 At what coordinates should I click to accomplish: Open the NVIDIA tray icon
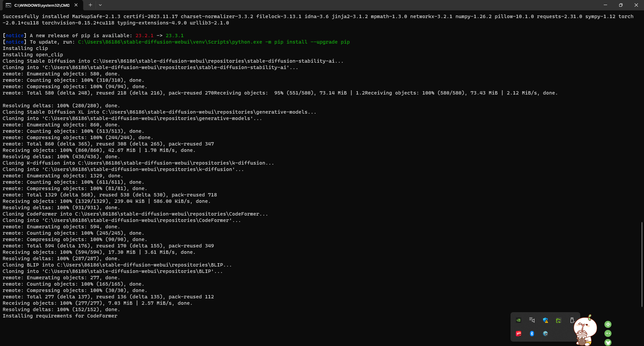pyautogui.click(x=519, y=320)
